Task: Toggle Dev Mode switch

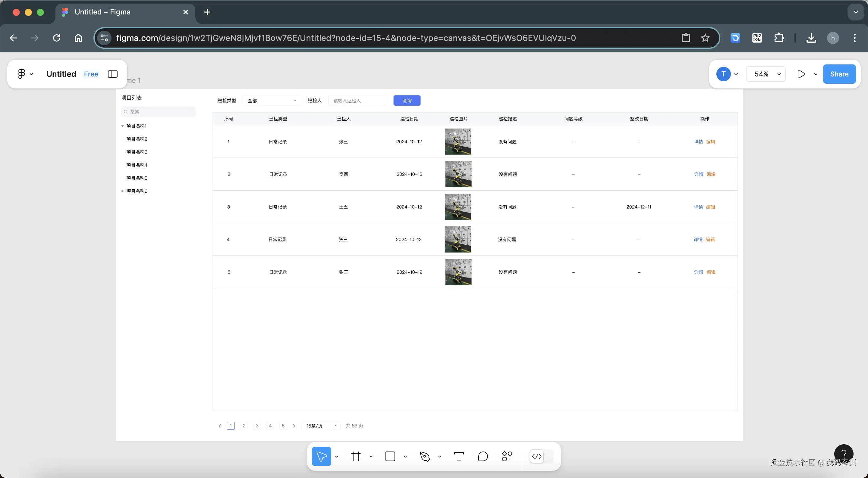Action: click(541, 456)
